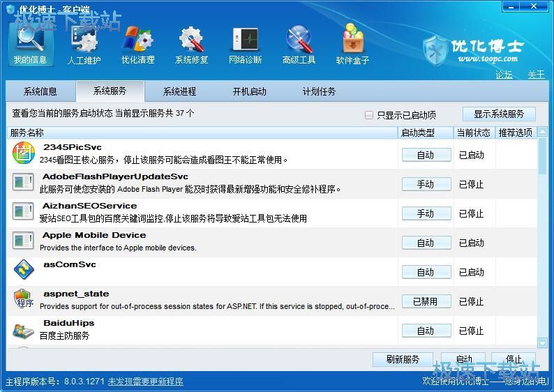Select the AizhanSEOService service name
This screenshot has width=554, height=392.
[90, 206]
